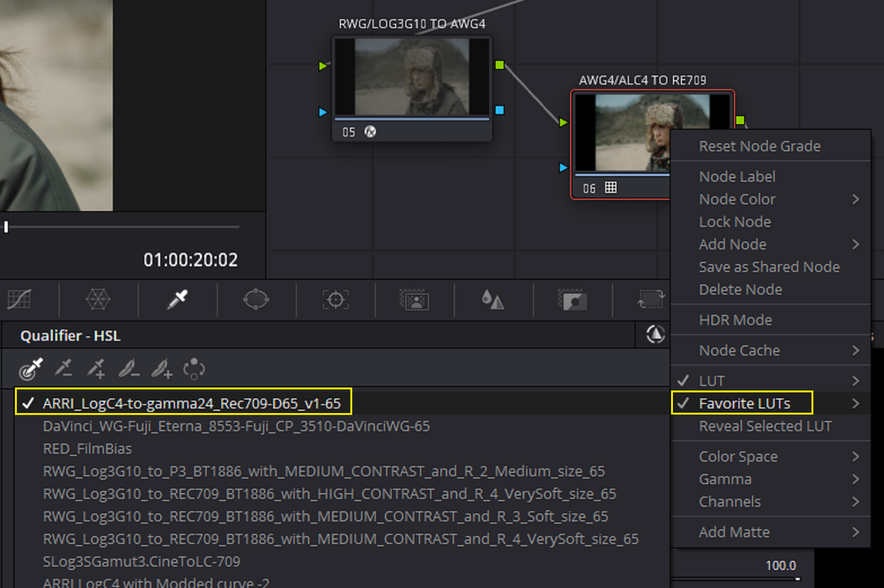Screen dimensions: 884x588
Task: Open the Color Warper palette
Action: coord(99,299)
